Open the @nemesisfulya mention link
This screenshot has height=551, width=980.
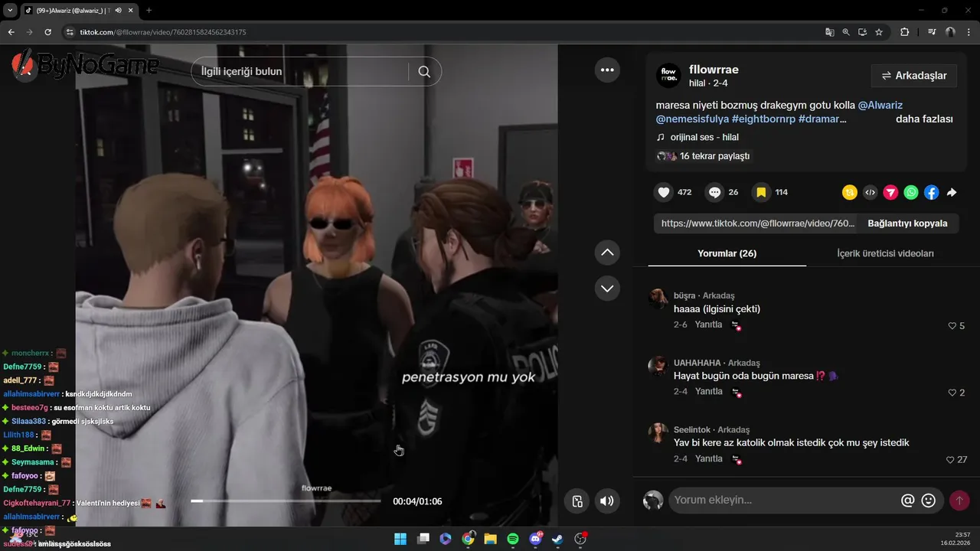[692, 119]
